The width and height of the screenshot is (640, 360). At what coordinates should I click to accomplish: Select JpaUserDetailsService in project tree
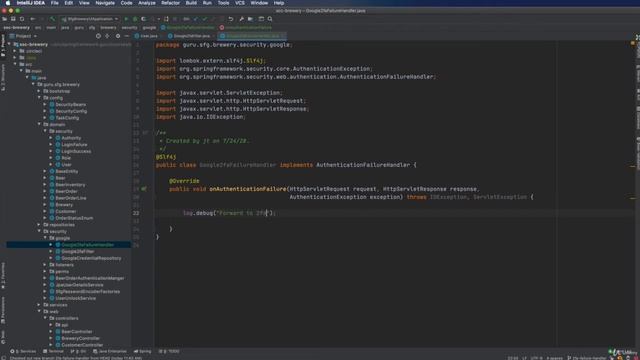pos(79,285)
